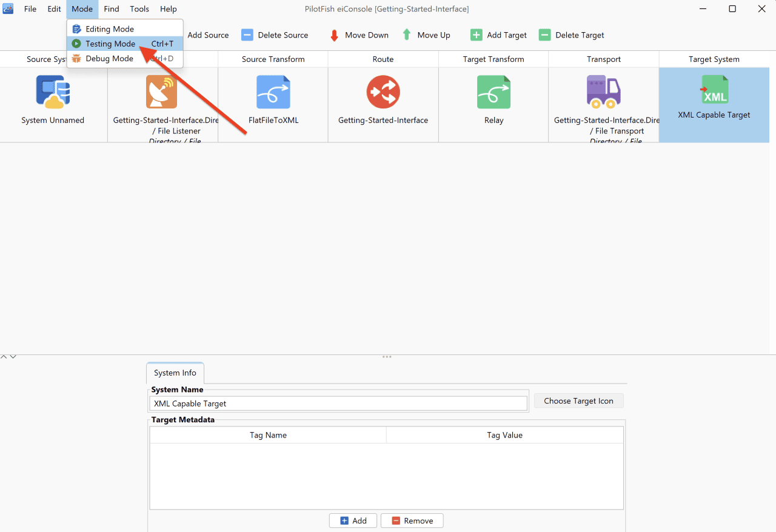776x532 pixels.
Task: Open the Find menu
Action: (x=112, y=9)
